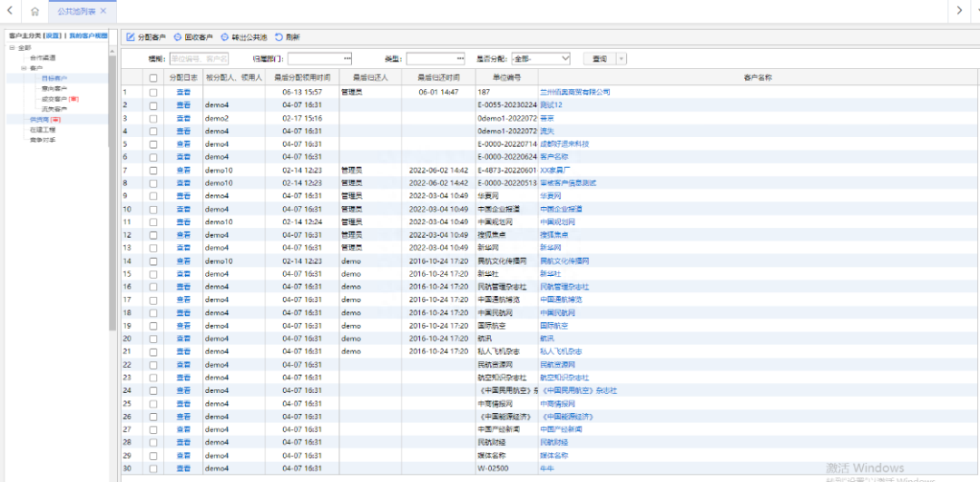Open the ellipsis picker in 归属部门 field
Viewport: 980px width, 482px height.
348,58
